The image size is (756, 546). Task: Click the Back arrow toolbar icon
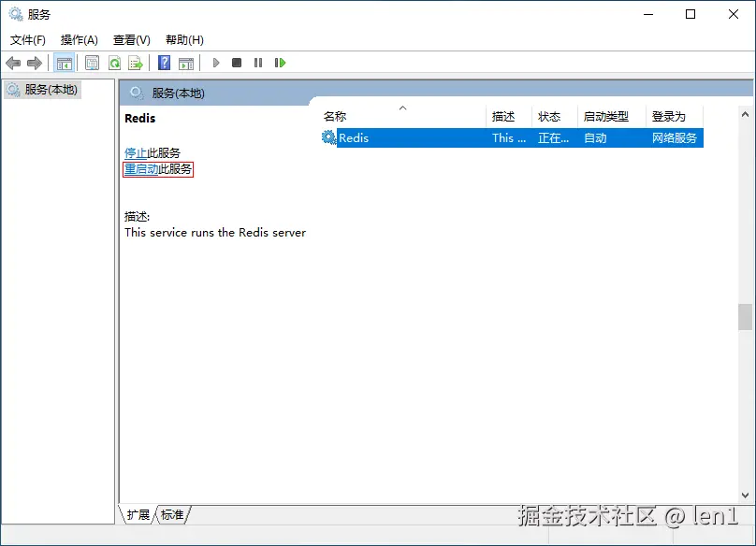[13, 63]
